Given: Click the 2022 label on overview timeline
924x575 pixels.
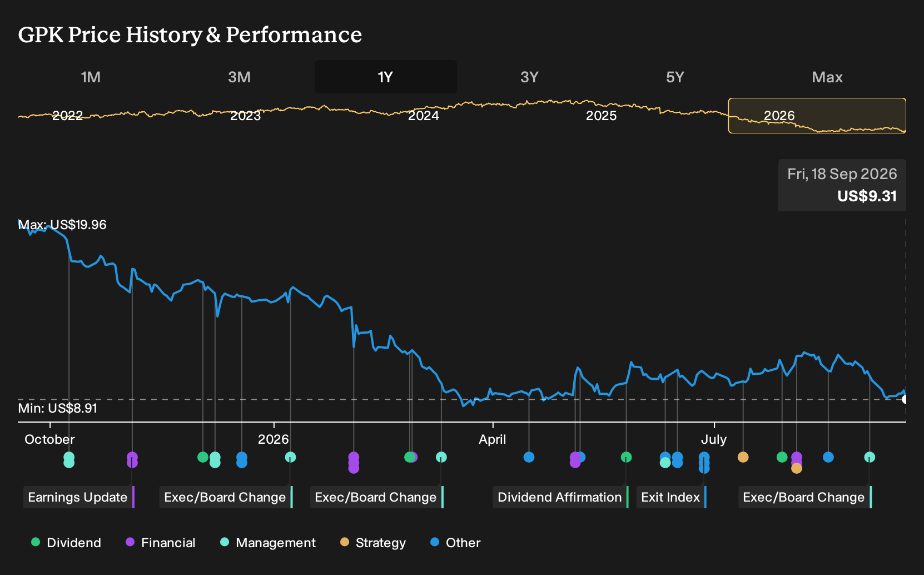Looking at the screenshot, I should coord(67,116).
